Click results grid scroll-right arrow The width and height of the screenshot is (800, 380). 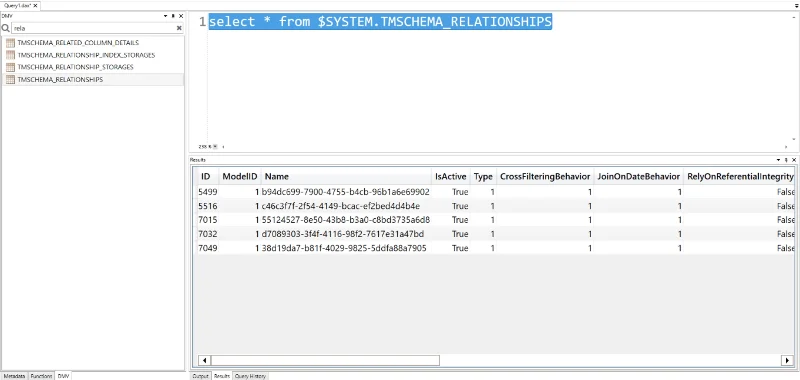[x=787, y=361]
